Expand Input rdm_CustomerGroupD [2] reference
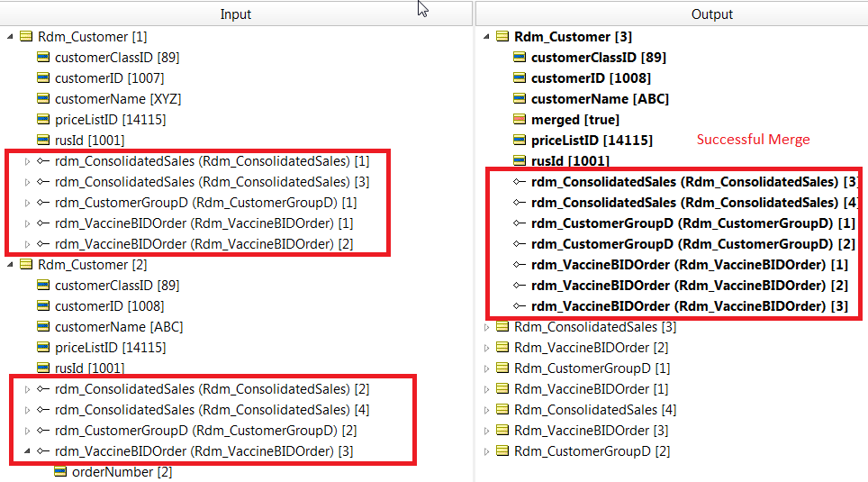This screenshot has width=868, height=482. click(27, 431)
